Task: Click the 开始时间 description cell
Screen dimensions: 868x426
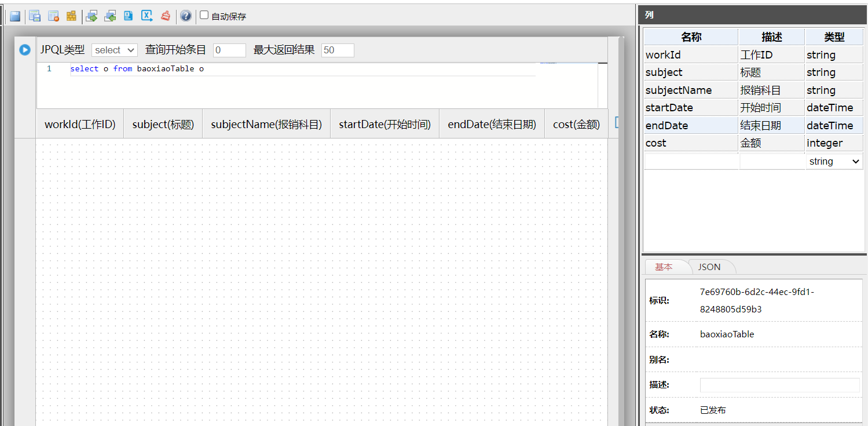Action: pos(772,108)
